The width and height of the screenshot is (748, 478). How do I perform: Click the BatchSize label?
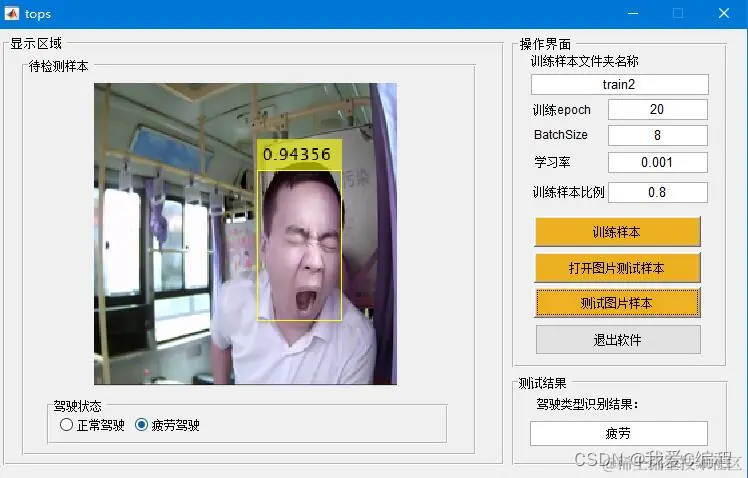coord(561,135)
